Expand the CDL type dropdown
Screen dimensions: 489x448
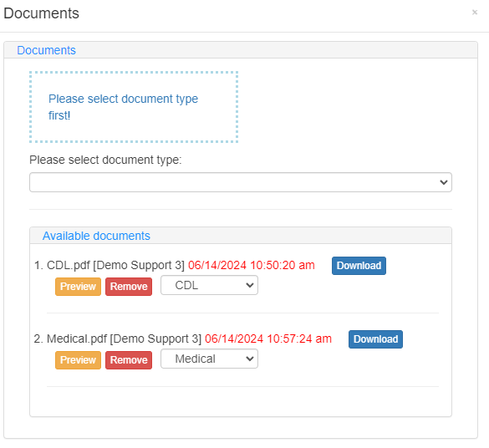(x=209, y=285)
